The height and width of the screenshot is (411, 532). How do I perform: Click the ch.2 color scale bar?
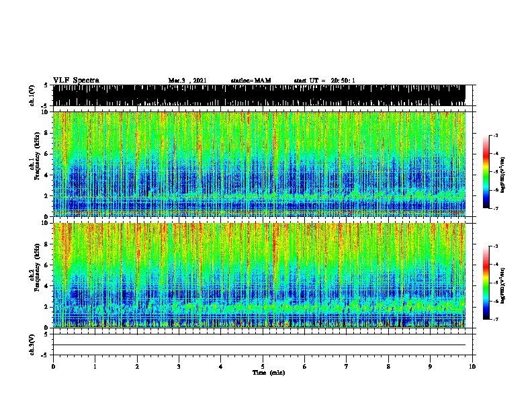point(486,283)
